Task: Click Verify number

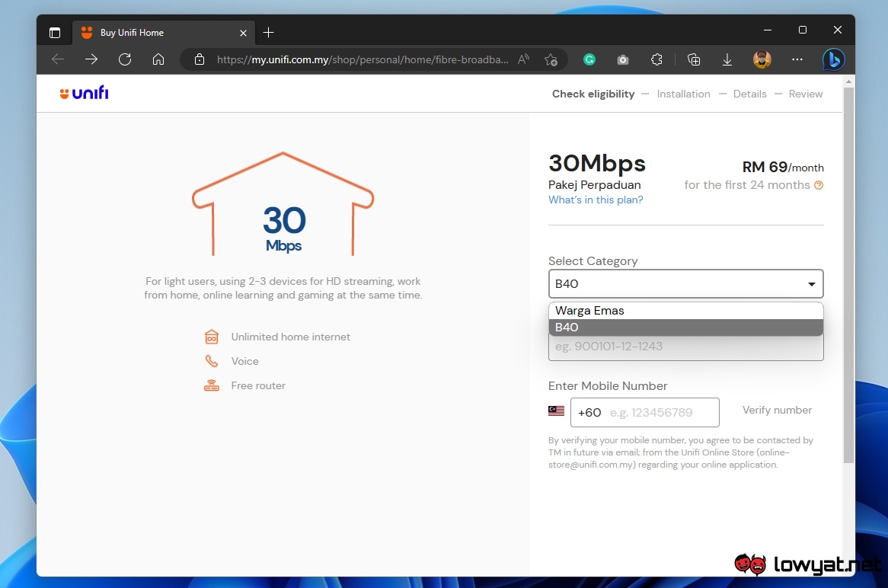Action: click(x=777, y=410)
